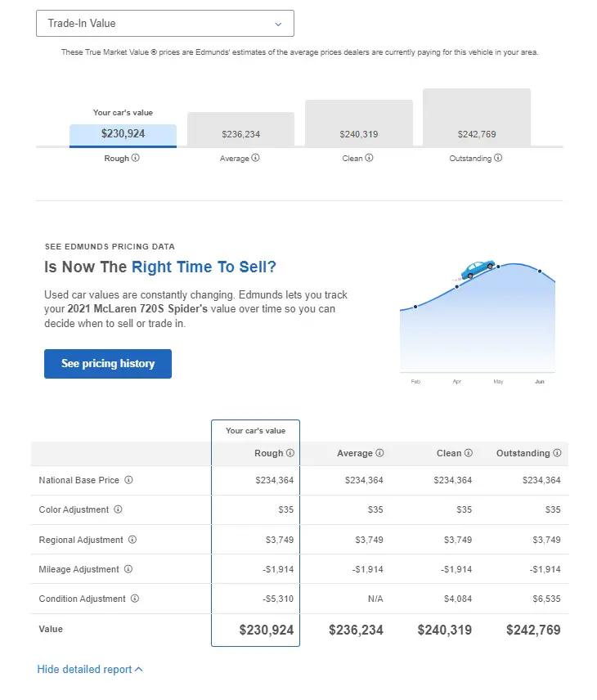Show Mileage Adjustment info icon
The image size is (597, 700).
128,569
